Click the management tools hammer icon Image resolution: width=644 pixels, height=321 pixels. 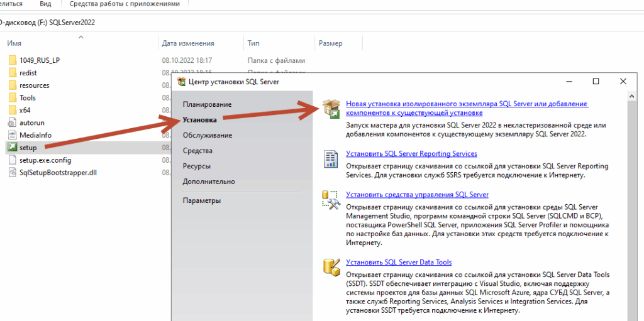(330, 200)
